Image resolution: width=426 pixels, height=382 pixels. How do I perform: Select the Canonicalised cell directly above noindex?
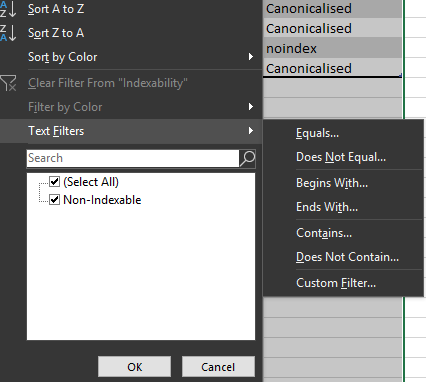tap(332, 28)
